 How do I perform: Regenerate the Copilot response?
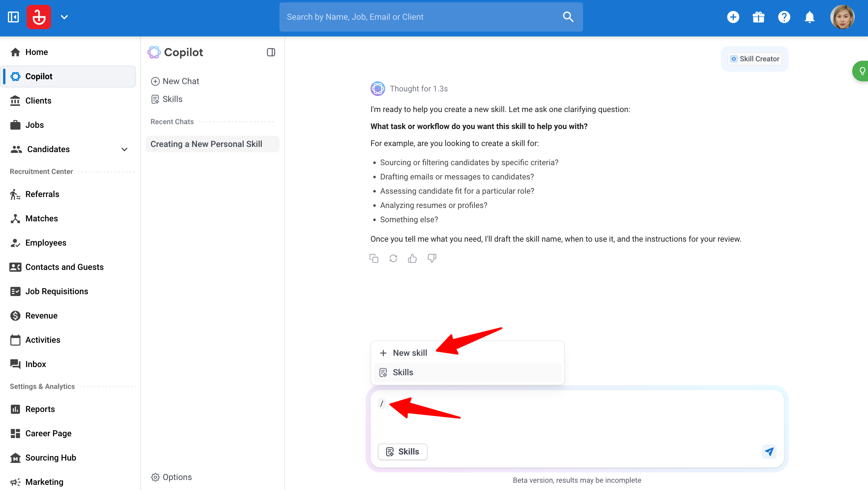(393, 258)
